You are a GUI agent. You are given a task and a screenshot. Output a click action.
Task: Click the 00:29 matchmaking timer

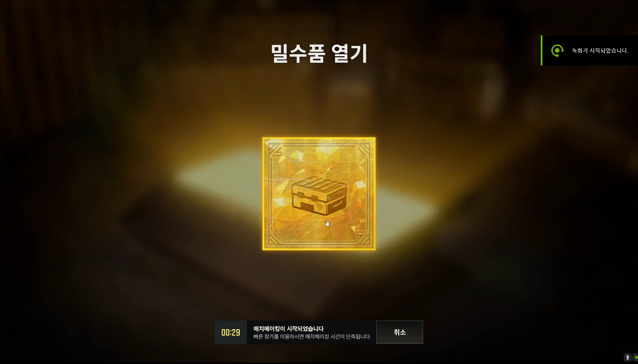pos(231,333)
